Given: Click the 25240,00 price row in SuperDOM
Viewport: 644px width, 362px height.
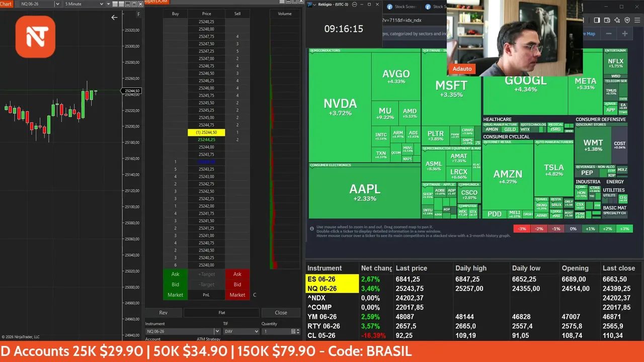Looking at the screenshot, I should tap(206, 265).
